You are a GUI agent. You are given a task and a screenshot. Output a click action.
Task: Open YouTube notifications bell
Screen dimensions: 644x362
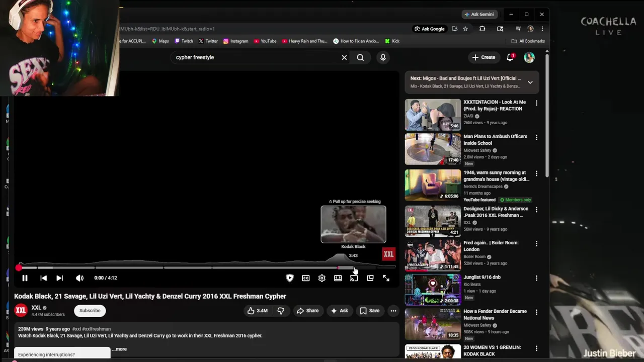coord(510,57)
